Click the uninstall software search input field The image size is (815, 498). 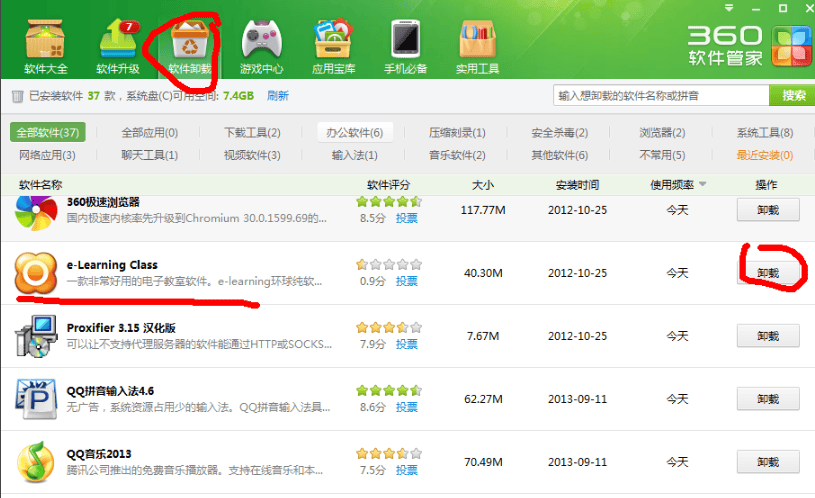pos(660,96)
